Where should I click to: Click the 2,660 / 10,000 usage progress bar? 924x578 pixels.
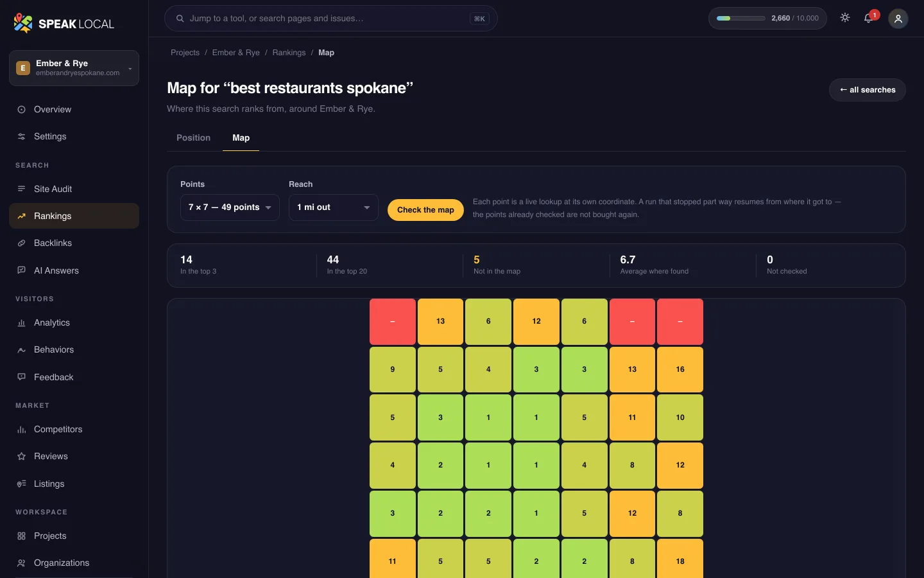coord(741,18)
